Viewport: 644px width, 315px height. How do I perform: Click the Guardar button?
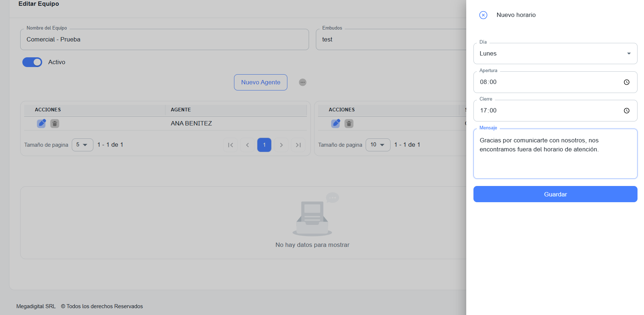click(555, 194)
